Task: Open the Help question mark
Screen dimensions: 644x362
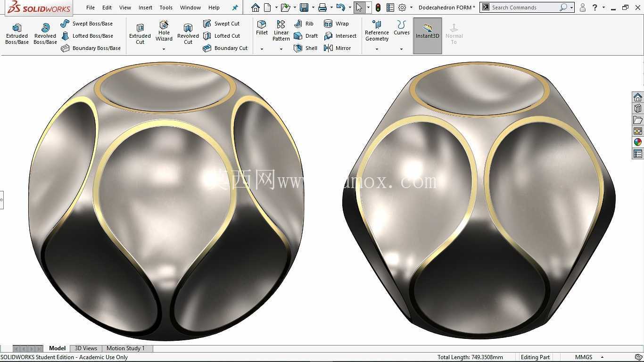Action: (595, 8)
